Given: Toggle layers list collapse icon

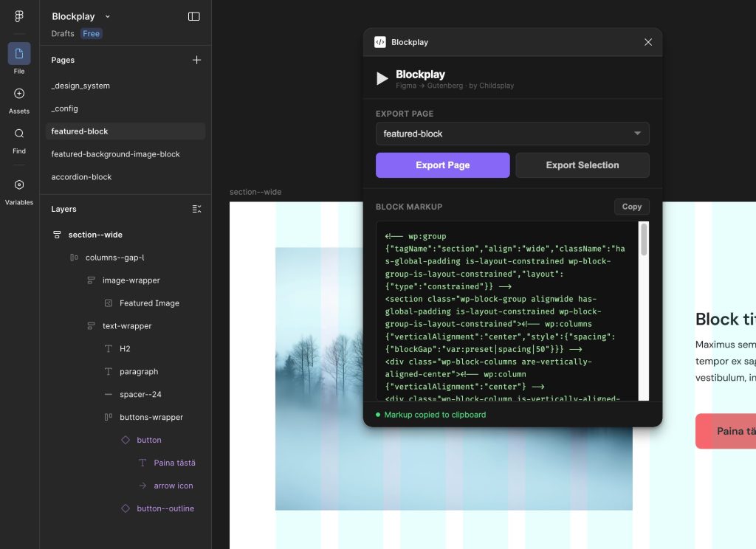Looking at the screenshot, I should [x=196, y=209].
